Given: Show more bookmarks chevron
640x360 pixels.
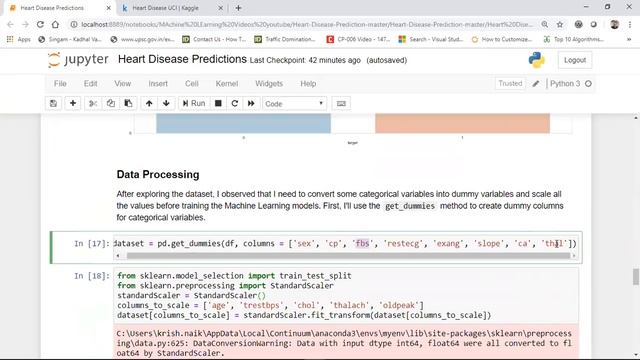Looking at the screenshot, I should coord(629,39).
